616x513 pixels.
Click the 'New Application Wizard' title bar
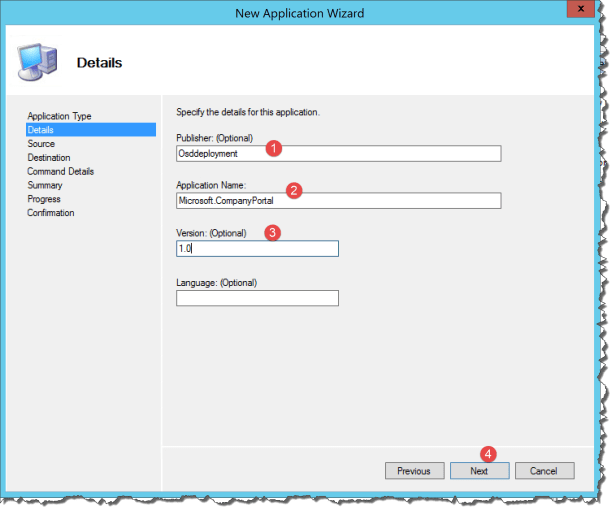299,13
